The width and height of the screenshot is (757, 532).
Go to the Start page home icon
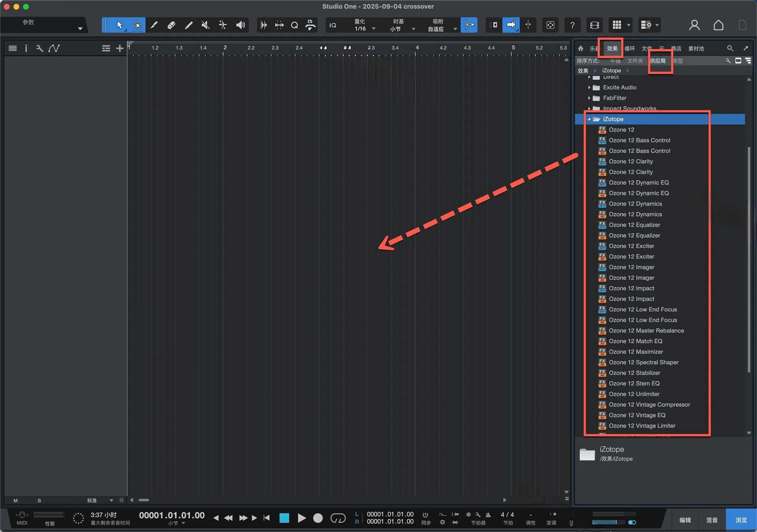(718, 25)
